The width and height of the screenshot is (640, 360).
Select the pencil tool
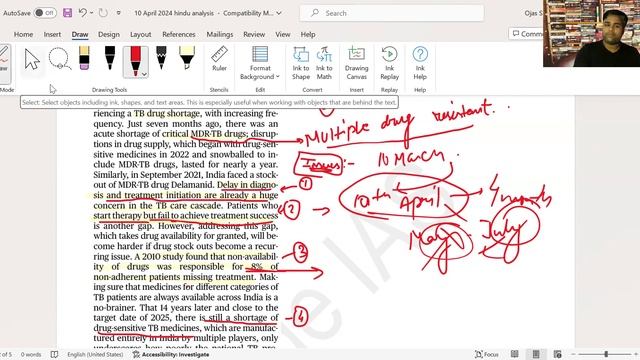[161, 58]
